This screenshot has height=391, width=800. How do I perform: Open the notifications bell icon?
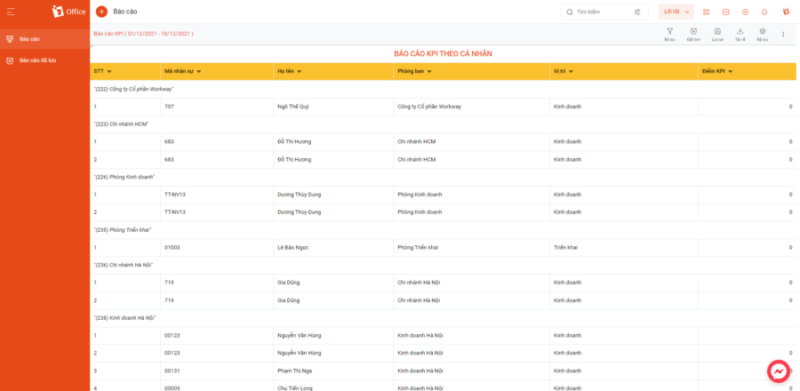(764, 12)
